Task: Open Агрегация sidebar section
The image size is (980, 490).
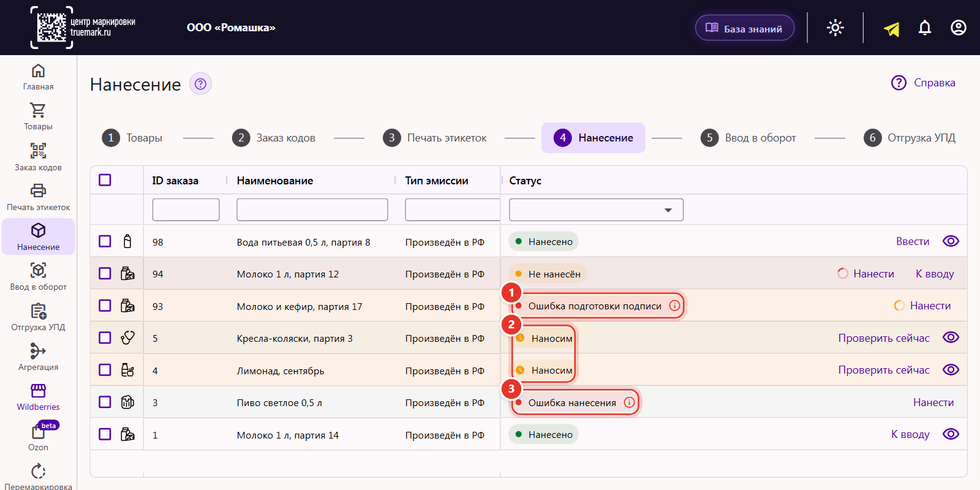Action: coord(38,357)
